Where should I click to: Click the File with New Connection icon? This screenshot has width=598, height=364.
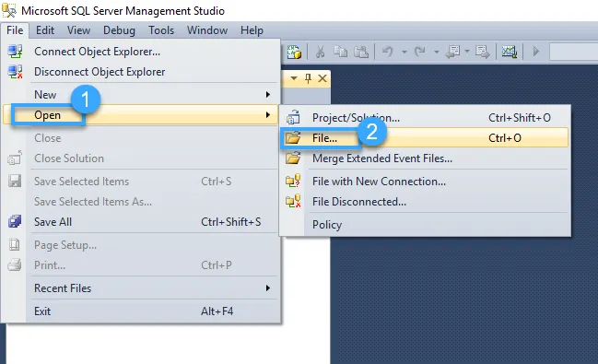[x=293, y=181]
